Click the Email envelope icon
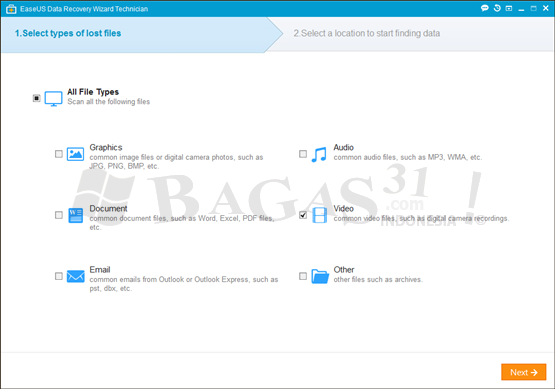555x389 pixels. tap(75, 276)
